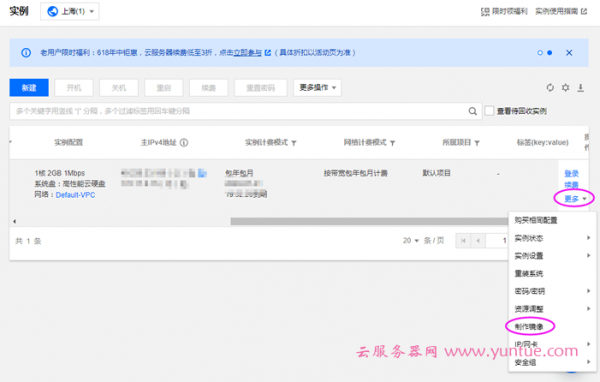This screenshot has height=382, width=600.
Task: Open the settings gear icon above the table
Action: point(565,88)
